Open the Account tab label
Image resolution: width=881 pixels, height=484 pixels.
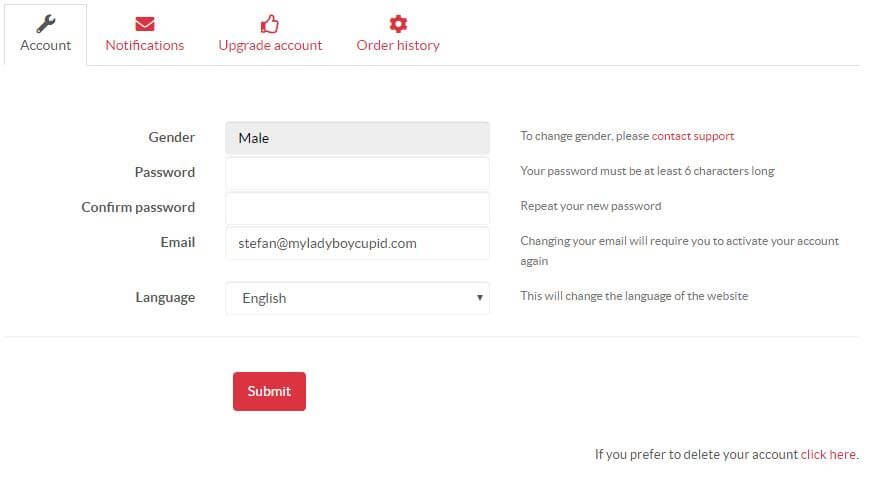(46, 45)
